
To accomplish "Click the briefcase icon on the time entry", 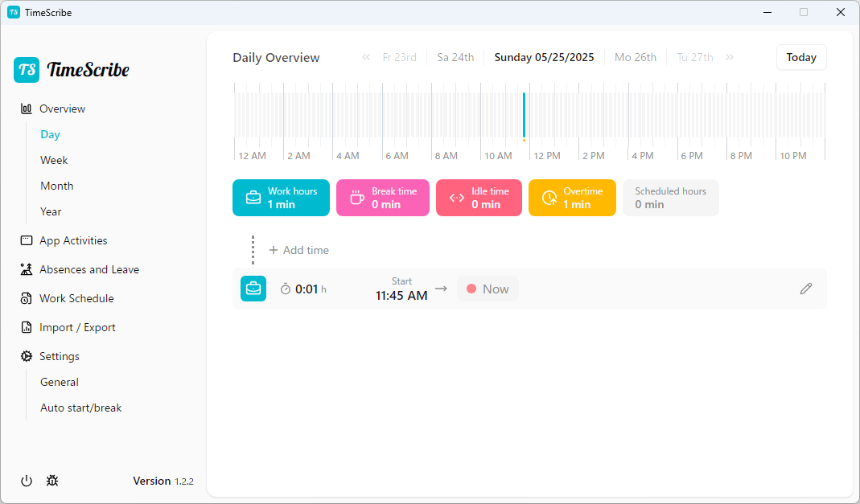I will tap(253, 289).
